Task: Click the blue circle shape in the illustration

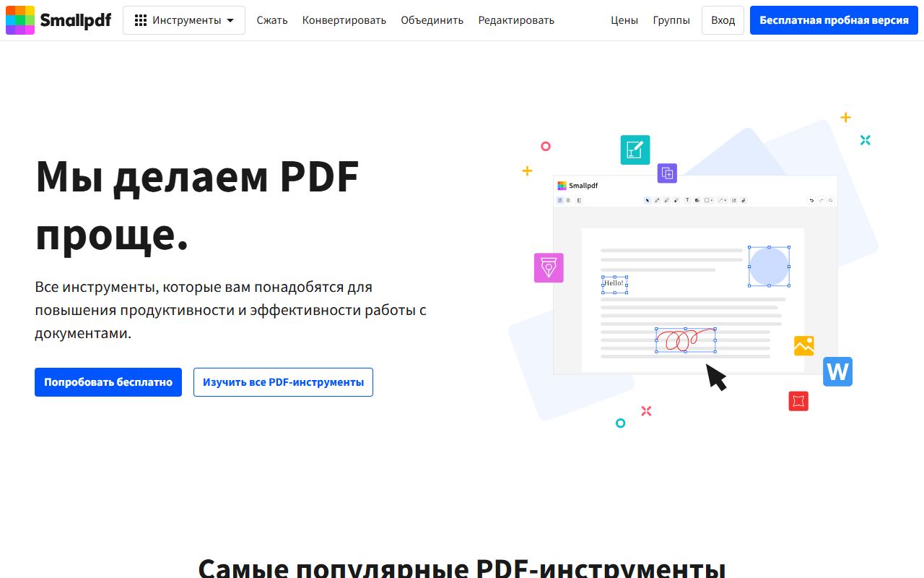Action: tap(769, 266)
